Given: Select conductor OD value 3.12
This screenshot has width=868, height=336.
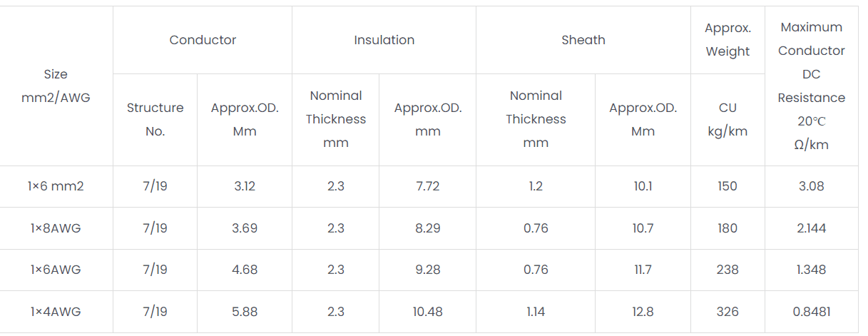Looking at the screenshot, I should [x=245, y=186].
